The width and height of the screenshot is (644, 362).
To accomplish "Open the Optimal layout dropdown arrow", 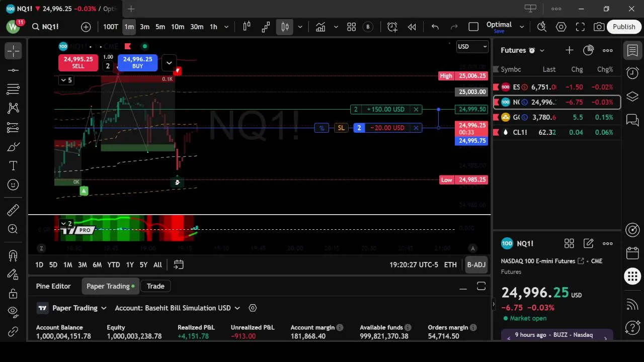I will [x=522, y=27].
